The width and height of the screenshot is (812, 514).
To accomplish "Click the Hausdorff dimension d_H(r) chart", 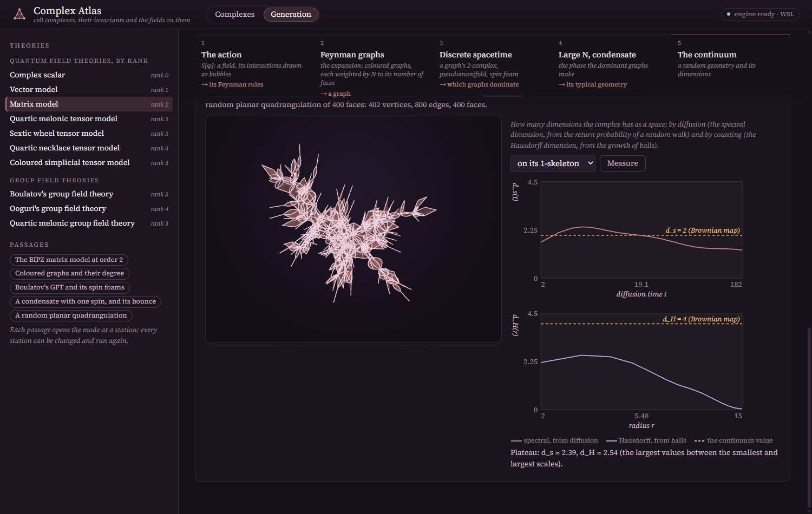I will coord(641,361).
